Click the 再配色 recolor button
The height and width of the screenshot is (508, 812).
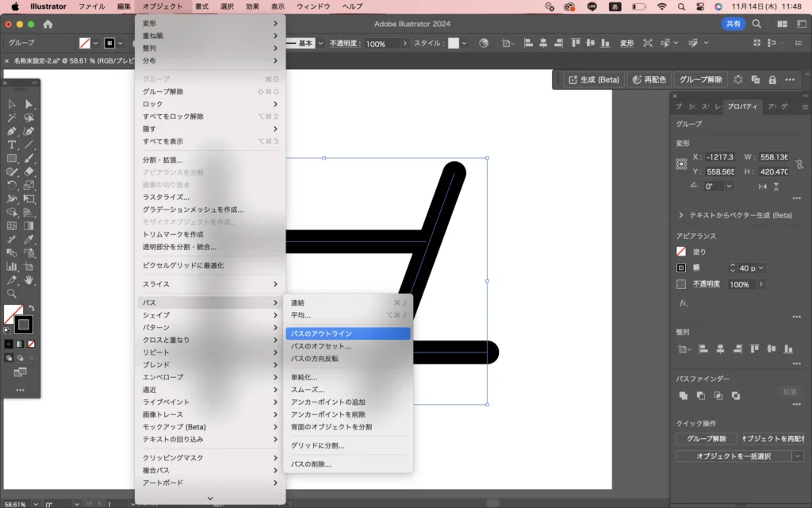point(649,79)
